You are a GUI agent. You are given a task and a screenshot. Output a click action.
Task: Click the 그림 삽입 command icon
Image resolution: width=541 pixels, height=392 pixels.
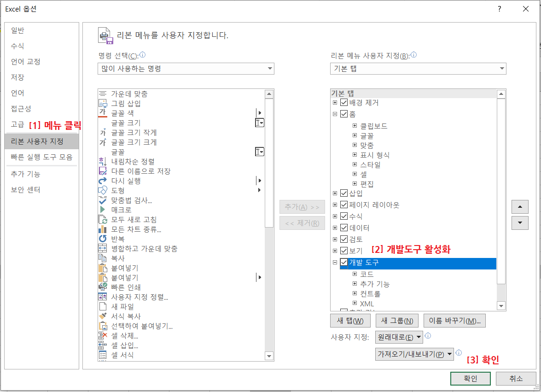click(x=103, y=103)
